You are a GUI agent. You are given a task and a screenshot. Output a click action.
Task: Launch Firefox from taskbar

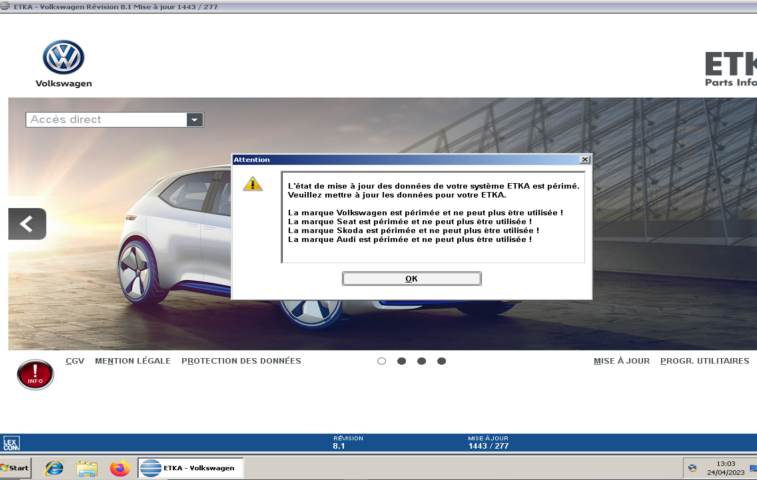pos(120,468)
